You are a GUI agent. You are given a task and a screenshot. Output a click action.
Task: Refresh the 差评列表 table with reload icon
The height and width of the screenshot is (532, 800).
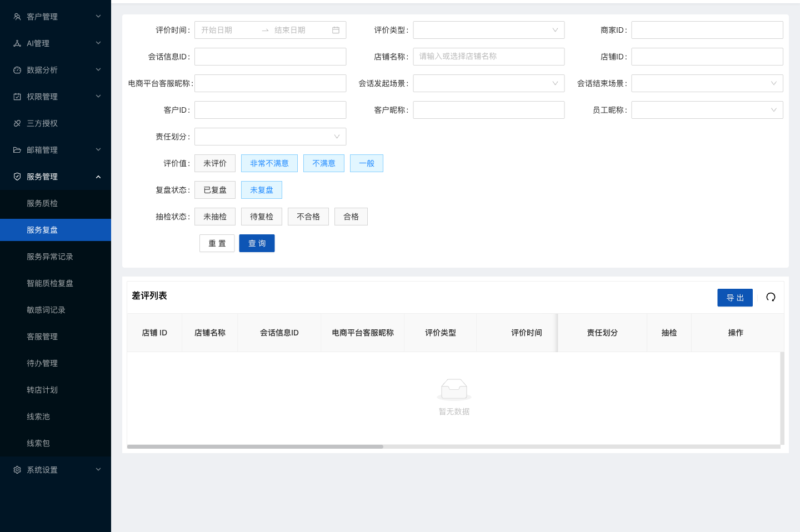coord(771,297)
